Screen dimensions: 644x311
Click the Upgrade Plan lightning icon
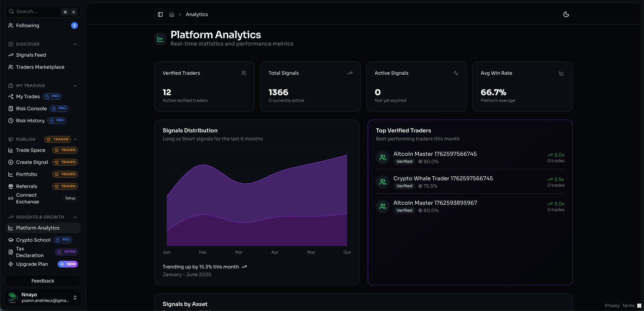click(11, 264)
